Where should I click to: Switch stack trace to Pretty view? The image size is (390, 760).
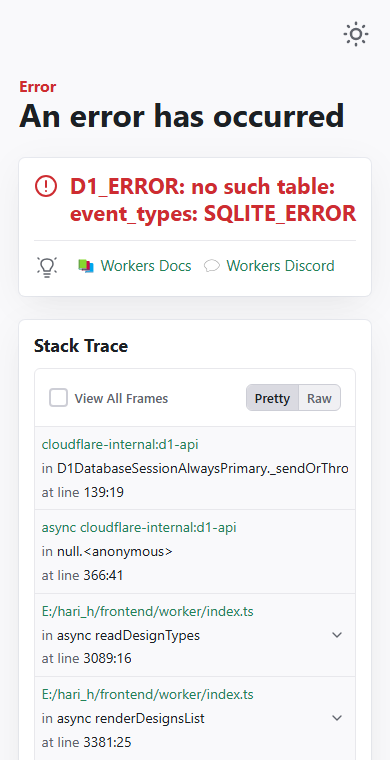click(x=272, y=398)
